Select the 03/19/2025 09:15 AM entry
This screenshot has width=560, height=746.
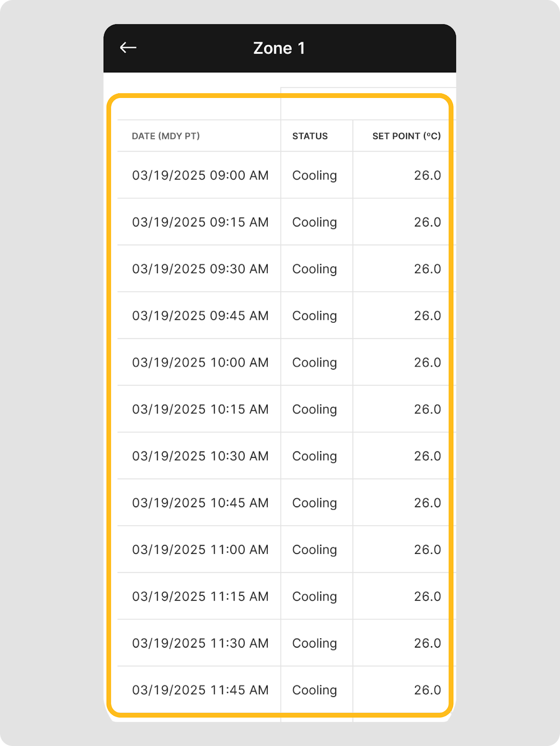pos(200,222)
